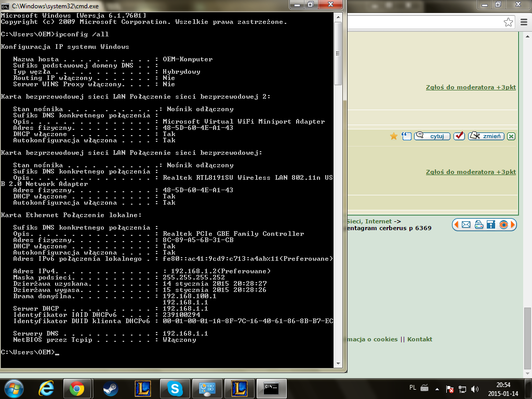The width and height of the screenshot is (532, 399).
Task: Click the Serwery DNS value 192.168.1.1
Action: tap(185, 334)
